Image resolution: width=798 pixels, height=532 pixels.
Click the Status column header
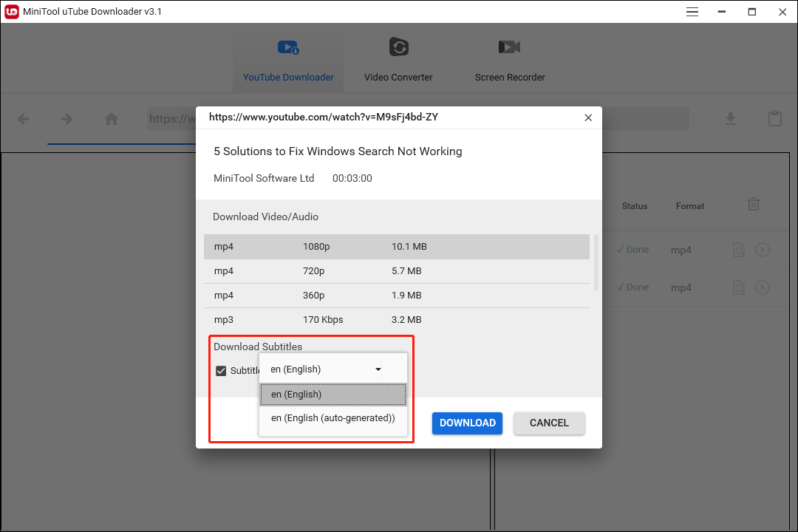point(634,206)
